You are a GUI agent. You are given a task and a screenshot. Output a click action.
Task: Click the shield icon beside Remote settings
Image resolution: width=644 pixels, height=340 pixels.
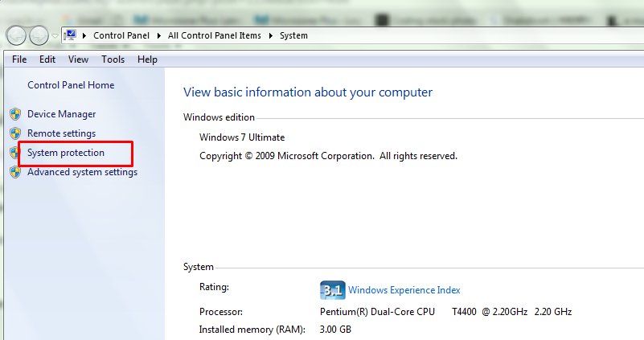coord(15,133)
